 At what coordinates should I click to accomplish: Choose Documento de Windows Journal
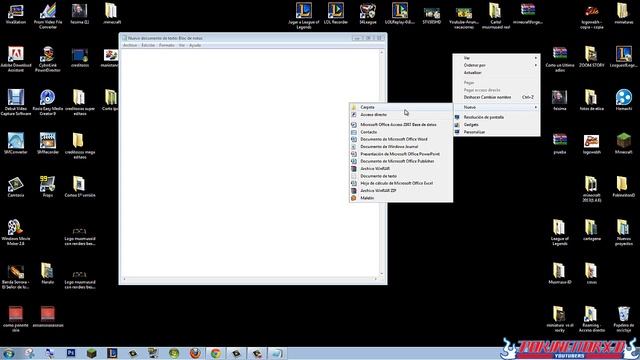401,147
